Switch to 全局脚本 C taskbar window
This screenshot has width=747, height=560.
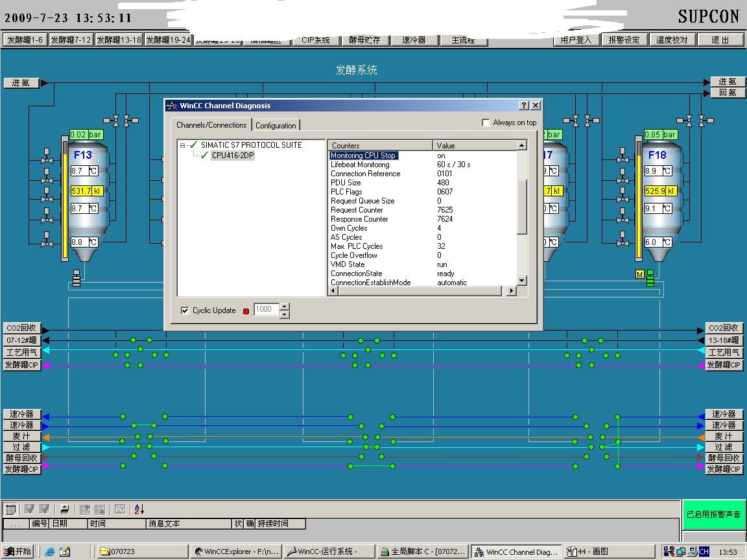(422, 552)
